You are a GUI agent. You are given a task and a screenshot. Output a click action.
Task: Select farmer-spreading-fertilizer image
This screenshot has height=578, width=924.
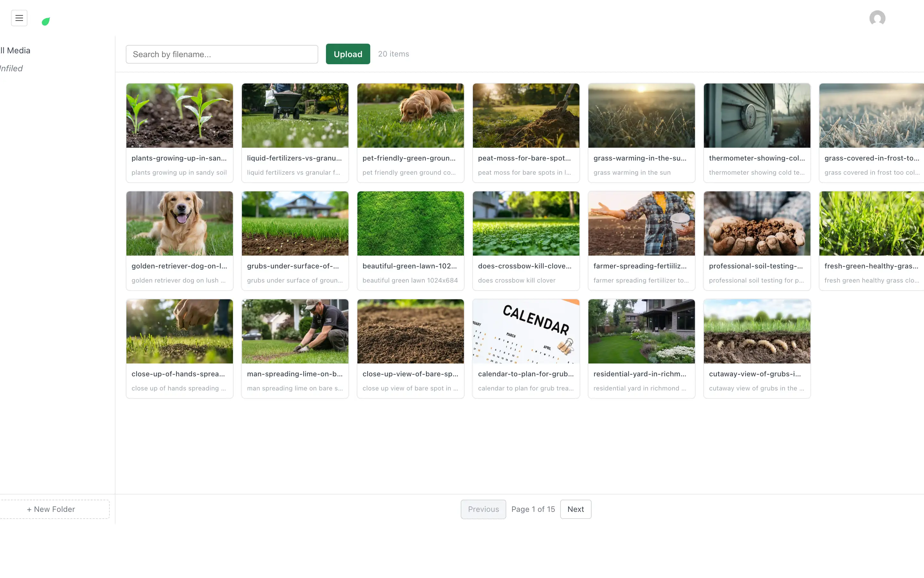(x=641, y=223)
